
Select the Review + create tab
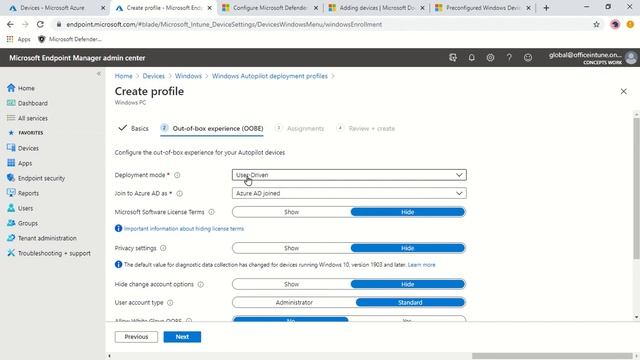click(x=366, y=128)
